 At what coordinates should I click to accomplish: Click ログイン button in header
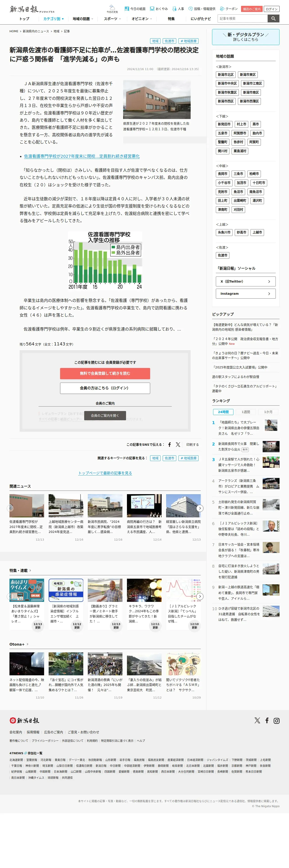[x=271, y=9]
